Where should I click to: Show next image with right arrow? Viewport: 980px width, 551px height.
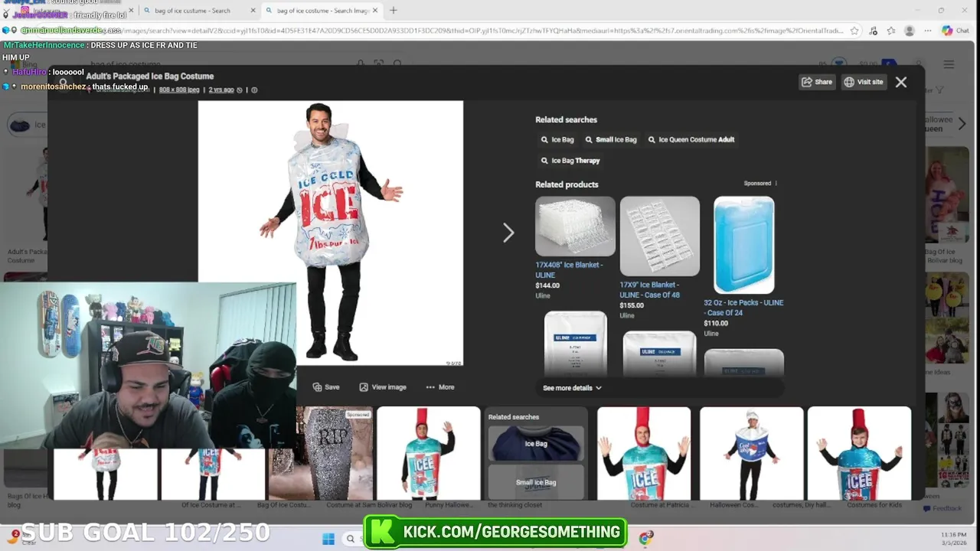pyautogui.click(x=508, y=233)
